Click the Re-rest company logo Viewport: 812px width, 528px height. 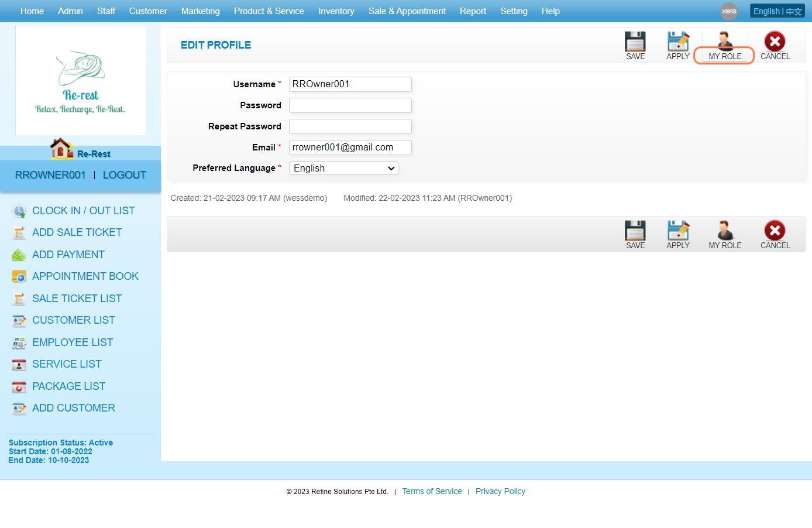(x=81, y=81)
